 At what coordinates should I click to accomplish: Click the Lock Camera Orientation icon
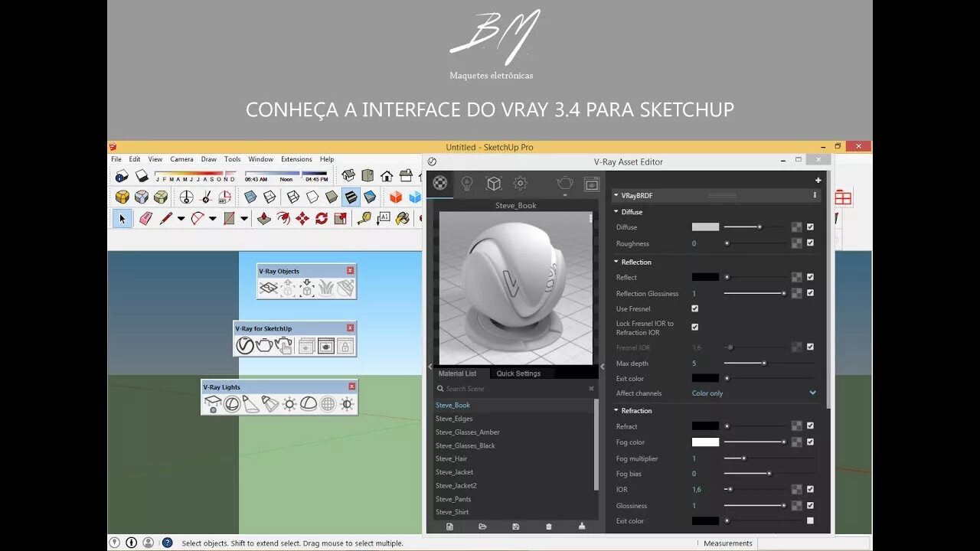[x=345, y=346]
